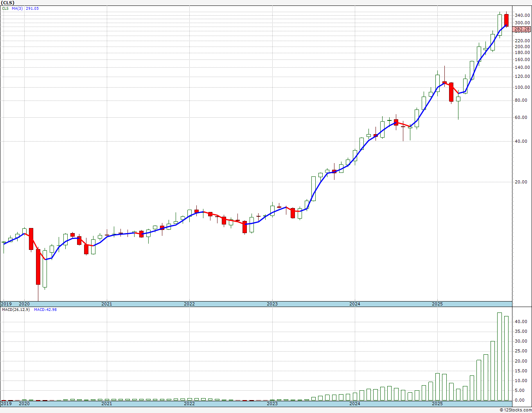Click the tallest MACD histogram bar
Screen dimensions: 532x413
[500, 356]
